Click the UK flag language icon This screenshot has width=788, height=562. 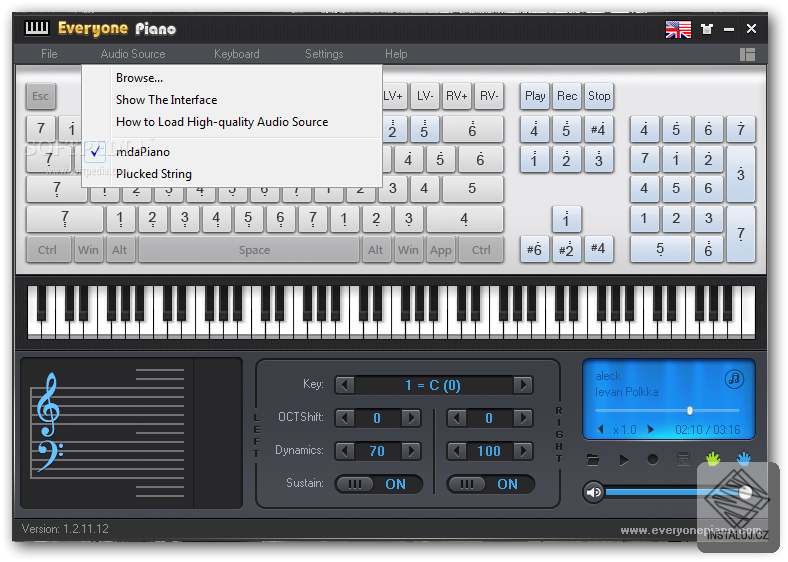click(678, 29)
